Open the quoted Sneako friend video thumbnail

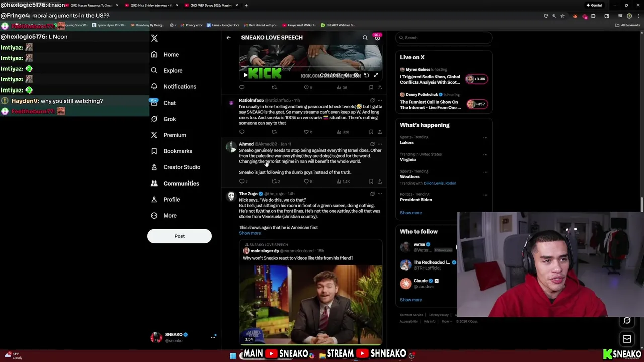click(311, 305)
